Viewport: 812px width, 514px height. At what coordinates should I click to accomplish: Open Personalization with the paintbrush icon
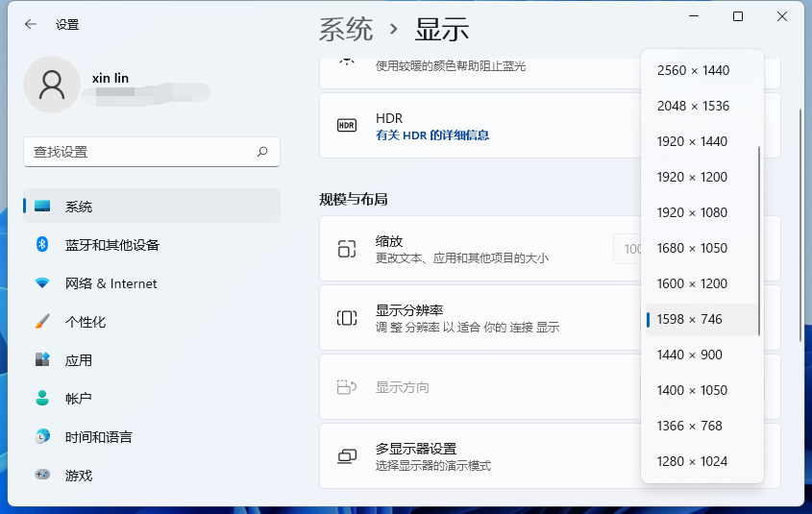tap(42, 322)
